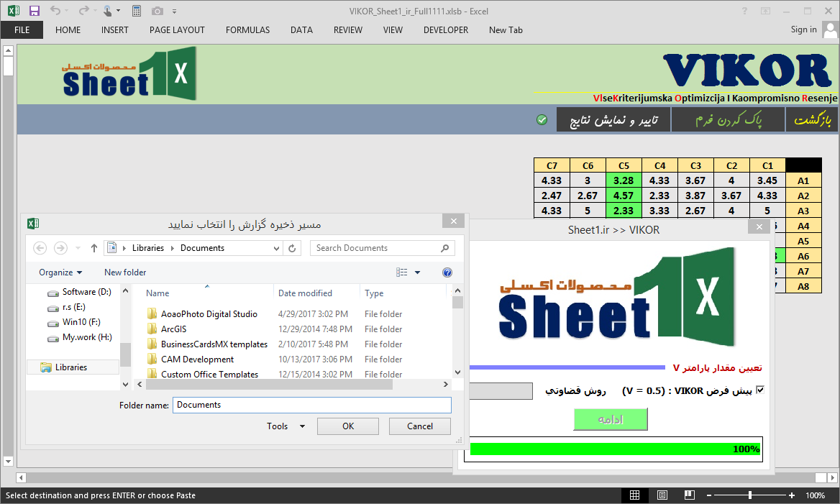Save the workbook from Quick Access Toolbar
Image resolution: width=840 pixels, height=504 pixels.
[34, 9]
